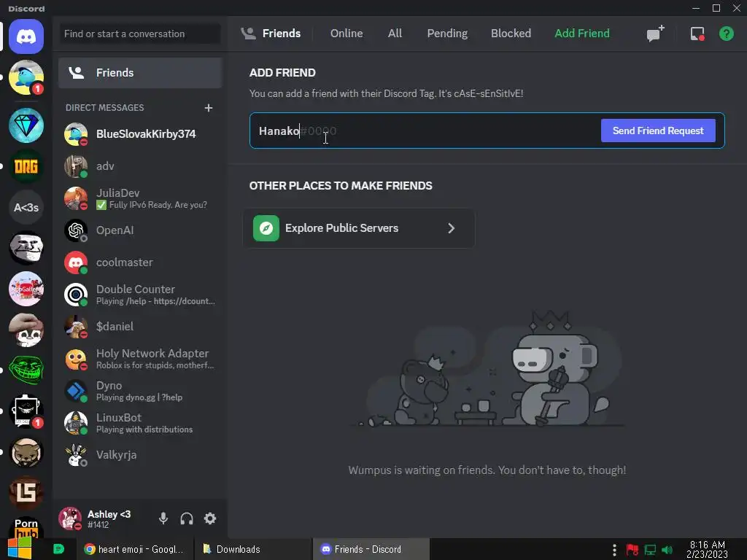The width and height of the screenshot is (747, 560).
Task: Open the green chat app taskbar icon
Action: [58, 549]
